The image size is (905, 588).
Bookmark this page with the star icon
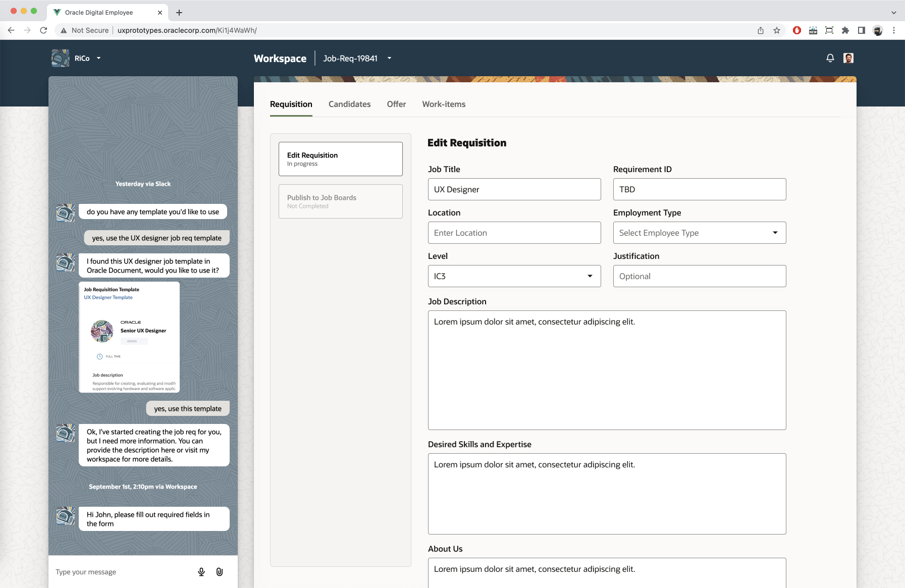(777, 30)
